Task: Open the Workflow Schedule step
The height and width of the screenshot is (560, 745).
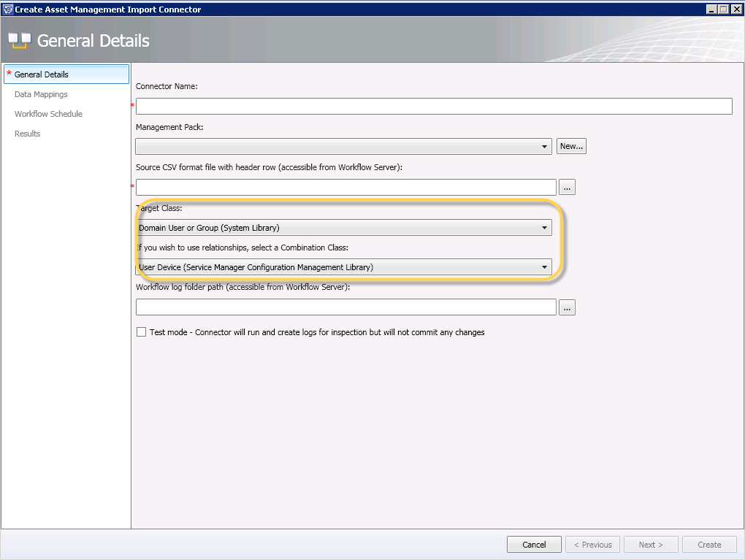Action: coord(48,114)
